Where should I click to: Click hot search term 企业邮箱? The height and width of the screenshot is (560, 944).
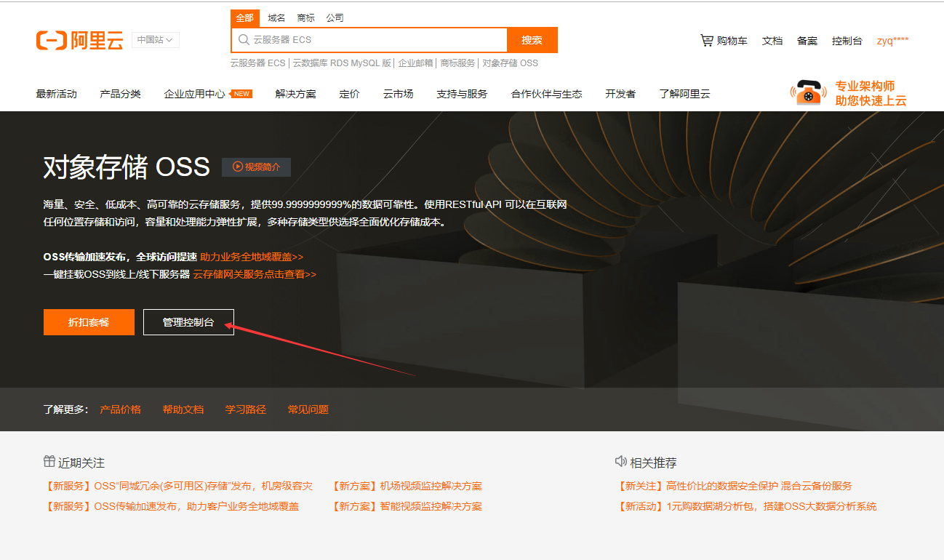click(x=415, y=63)
